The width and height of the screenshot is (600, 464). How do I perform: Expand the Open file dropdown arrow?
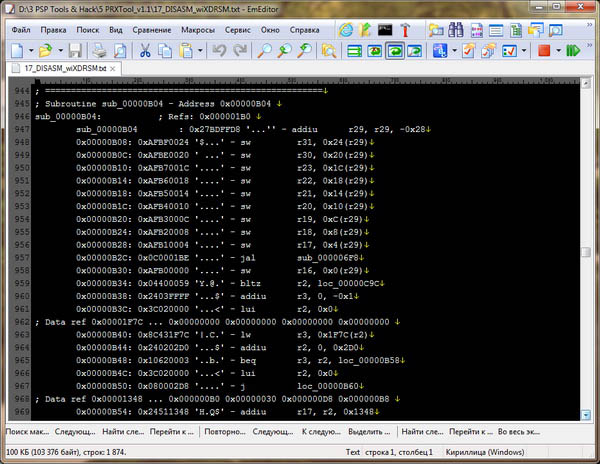coord(59,50)
